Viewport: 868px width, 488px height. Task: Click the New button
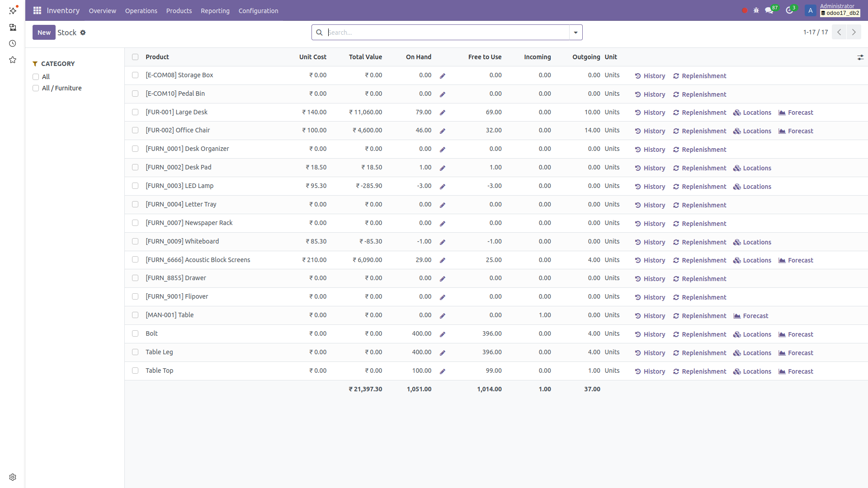(x=44, y=33)
